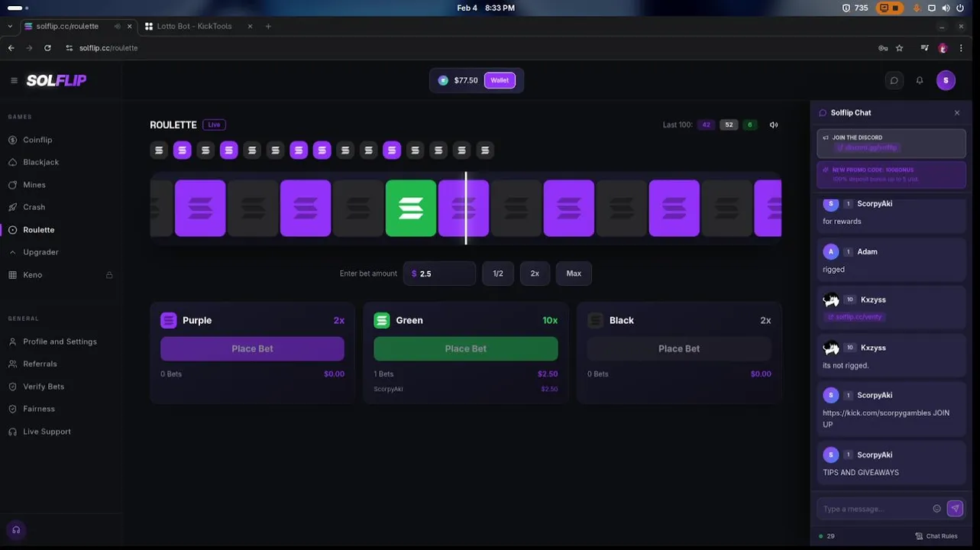Mute the roulette sound
This screenshot has width=980, height=550.
click(774, 125)
